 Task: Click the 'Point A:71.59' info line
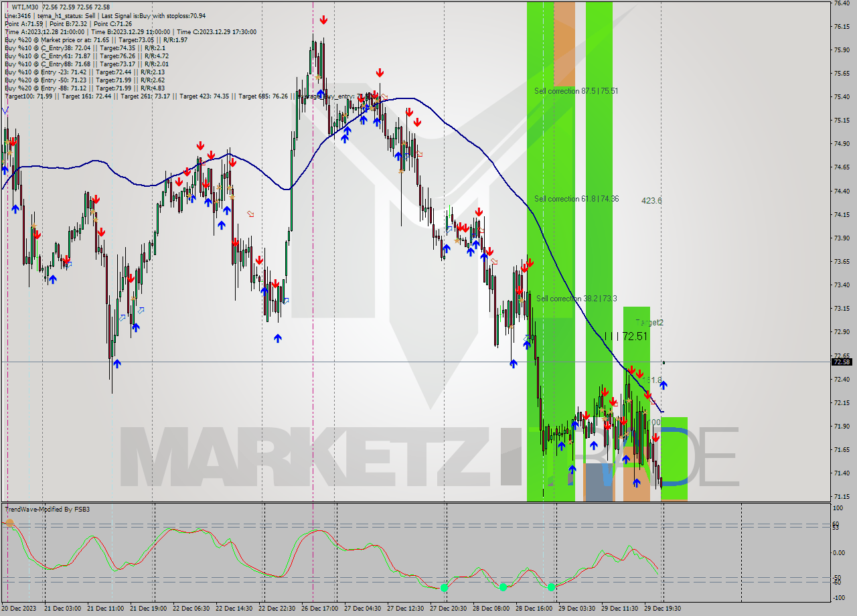68,23
